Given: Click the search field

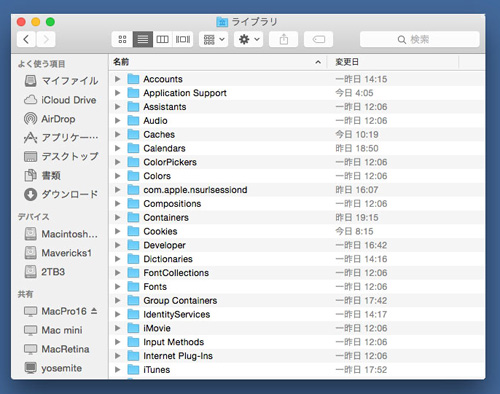Looking at the screenshot, I should tap(420, 40).
